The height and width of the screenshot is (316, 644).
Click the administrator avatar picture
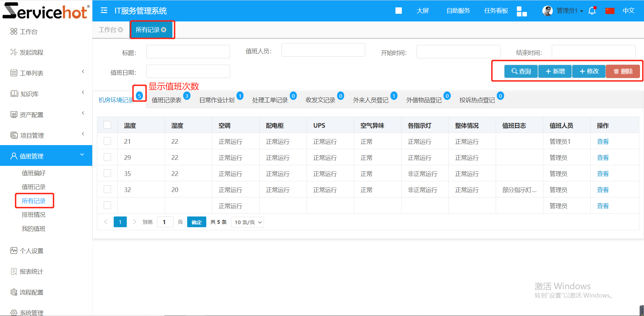click(547, 11)
